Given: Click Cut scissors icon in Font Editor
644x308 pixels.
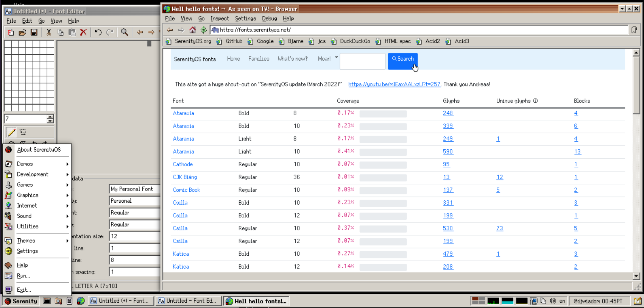Looking at the screenshot, I should pyautogui.click(x=49, y=32).
